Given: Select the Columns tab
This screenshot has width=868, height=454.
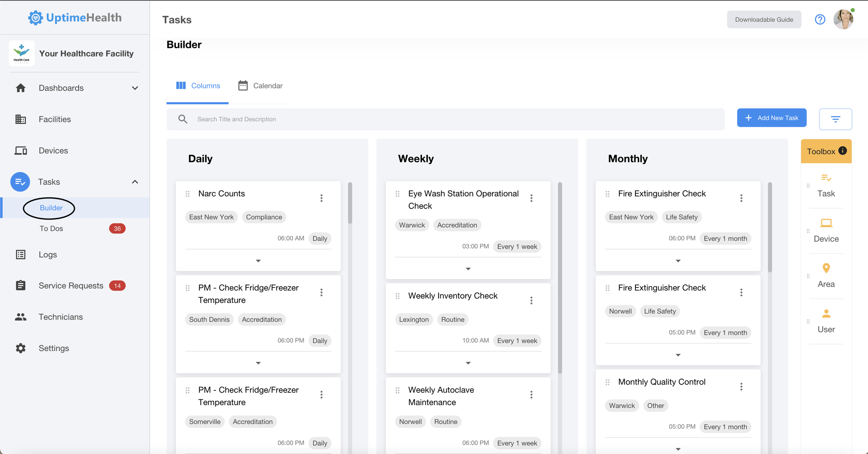Looking at the screenshot, I should pos(198,85).
